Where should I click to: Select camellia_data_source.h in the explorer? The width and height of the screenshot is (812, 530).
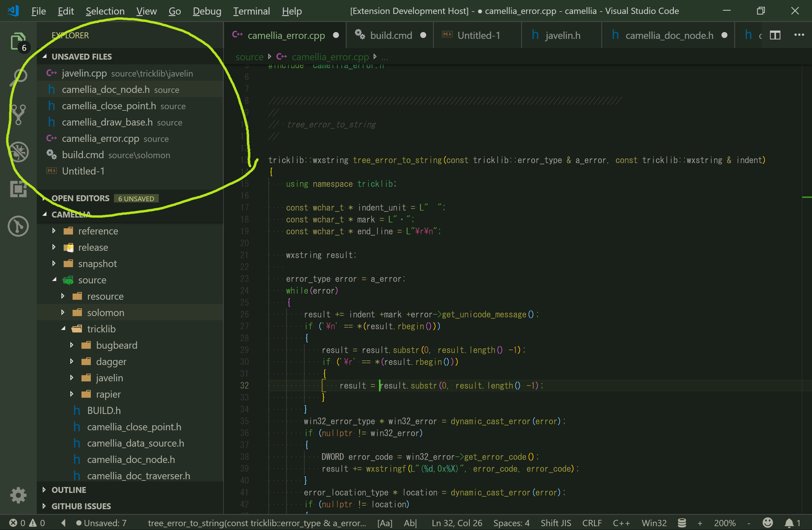(135, 443)
